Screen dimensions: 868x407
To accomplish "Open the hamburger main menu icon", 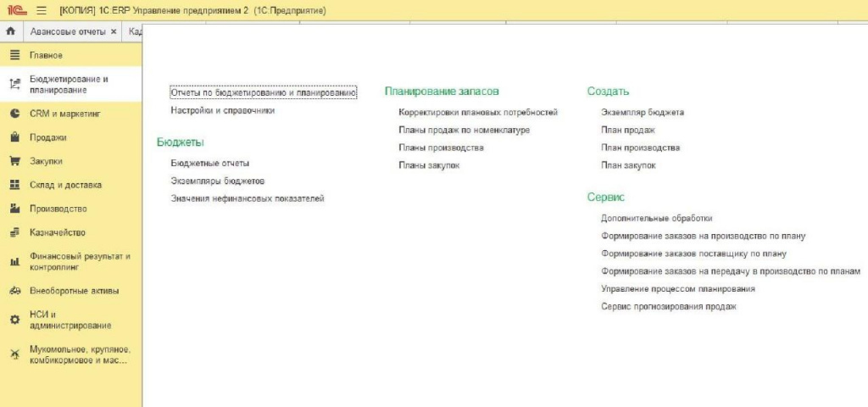I will 41,10.
